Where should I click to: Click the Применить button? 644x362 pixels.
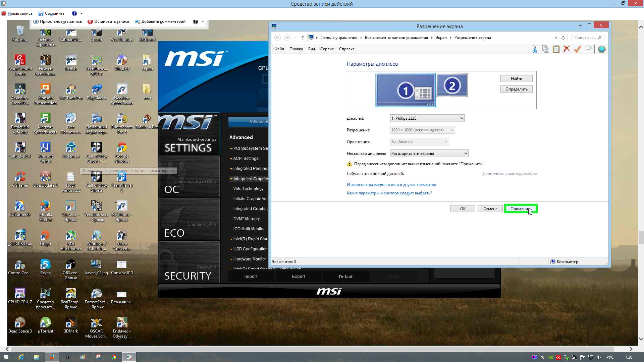pos(521,209)
